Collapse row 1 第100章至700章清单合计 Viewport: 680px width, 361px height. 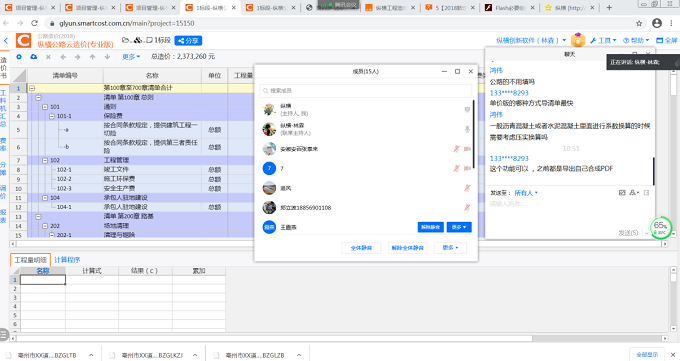point(32,88)
